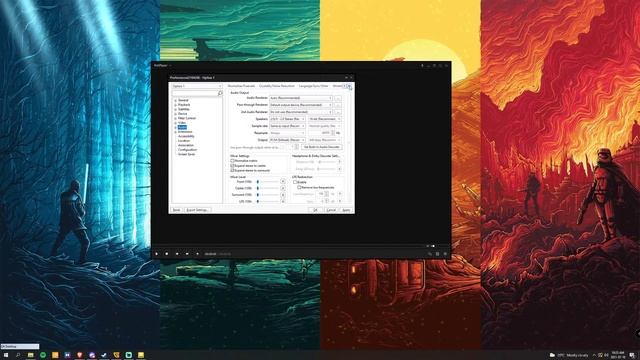The width and height of the screenshot is (640, 360).
Task: Click the previous track button in PotPlayer
Action: [177, 254]
